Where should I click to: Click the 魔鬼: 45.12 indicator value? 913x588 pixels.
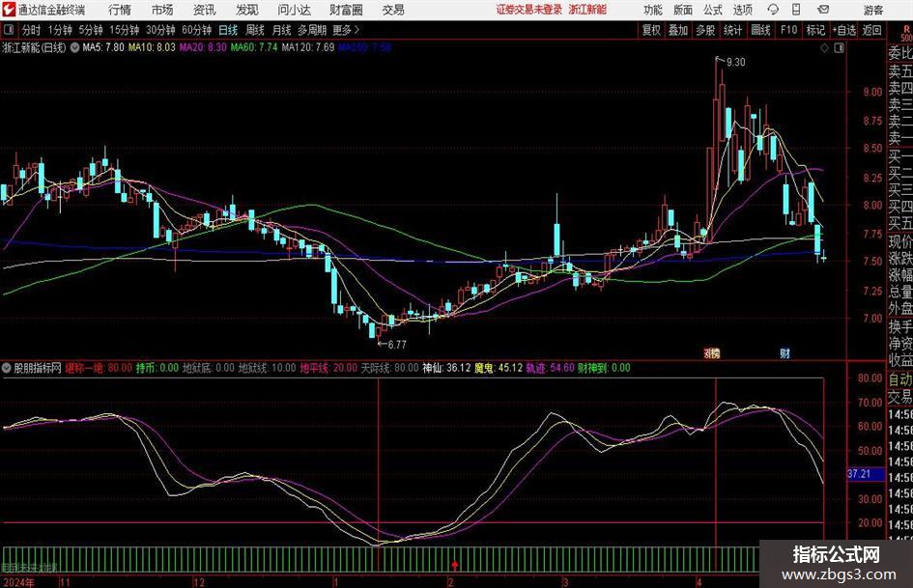tap(499, 368)
